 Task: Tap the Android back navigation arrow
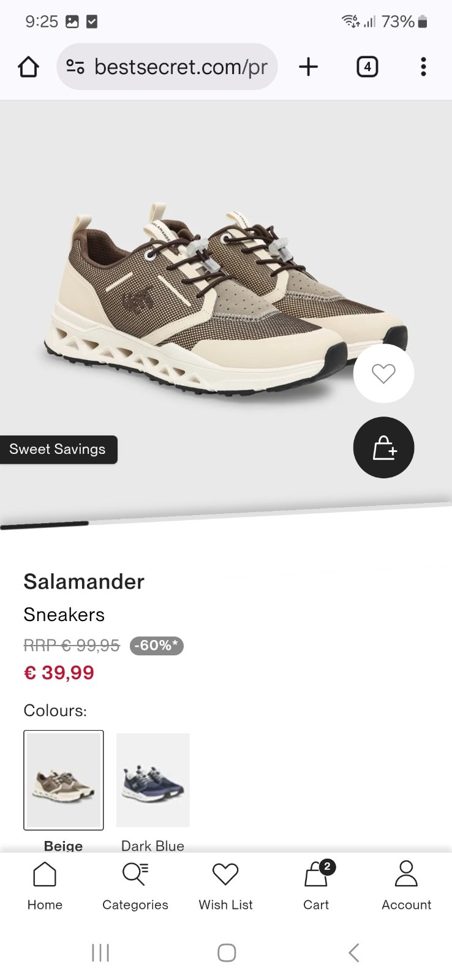(x=353, y=952)
